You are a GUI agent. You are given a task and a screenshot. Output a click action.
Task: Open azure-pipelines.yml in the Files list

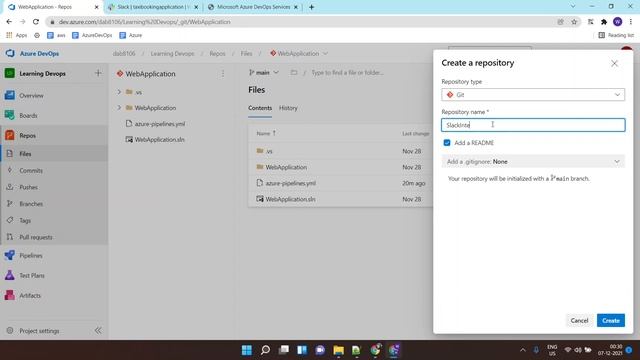pyautogui.click(x=291, y=183)
